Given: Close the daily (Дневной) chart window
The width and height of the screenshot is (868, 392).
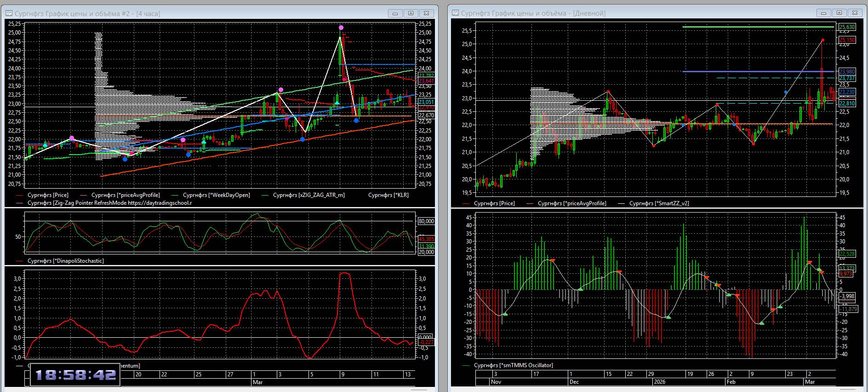Looking at the screenshot, I should (855, 13).
